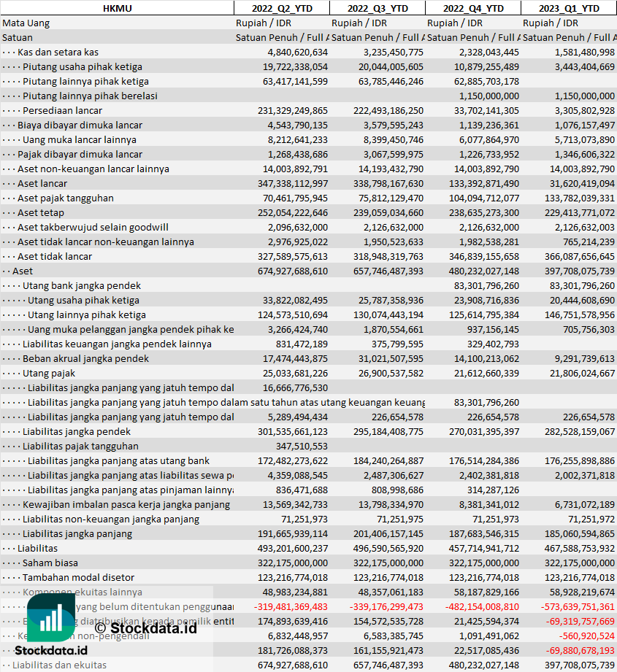This screenshot has width=617, height=672.
Task: Select inventory value 231,329,249,865
Action: (292, 111)
